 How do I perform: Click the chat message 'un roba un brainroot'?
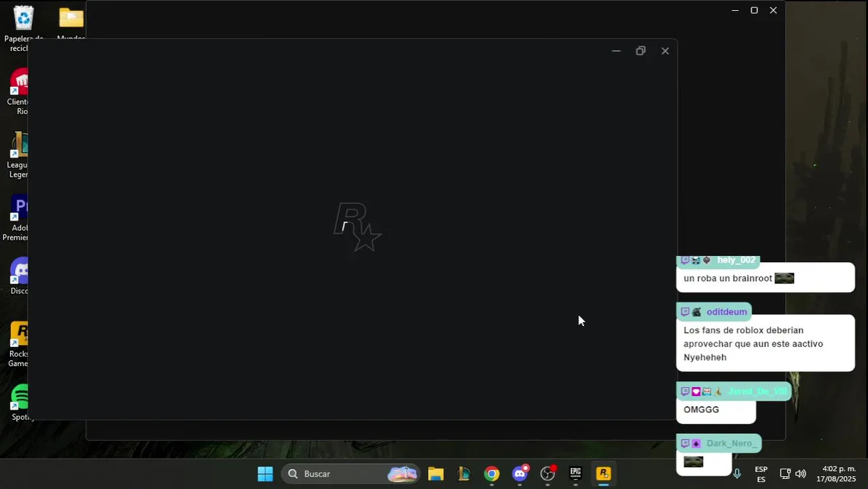pyautogui.click(x=727, y=278)
